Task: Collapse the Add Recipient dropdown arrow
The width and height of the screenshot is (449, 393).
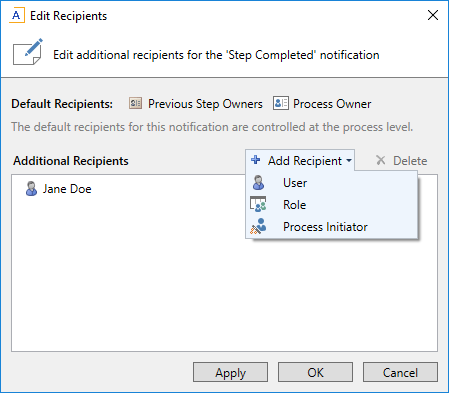Action: coord(349,161)
